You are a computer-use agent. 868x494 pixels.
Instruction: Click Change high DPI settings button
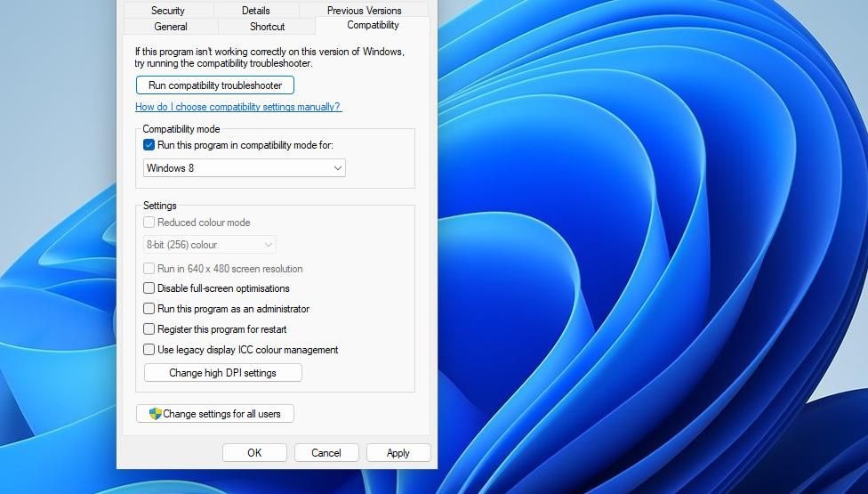(x=222, y=373)
